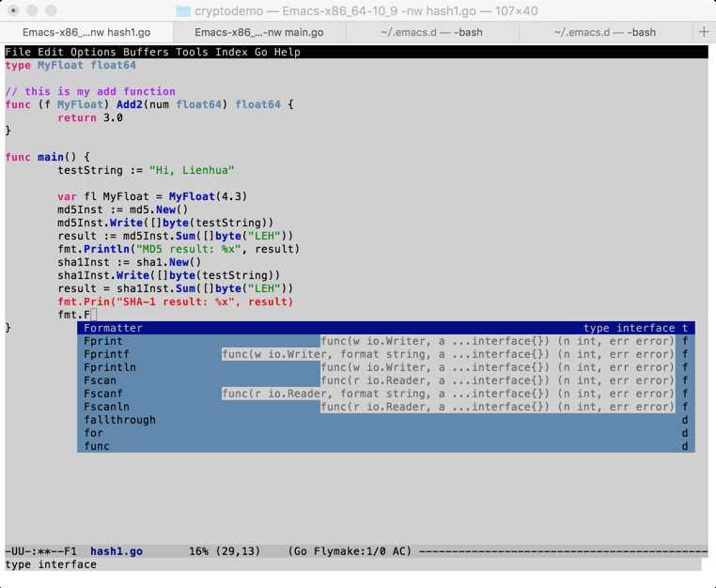Select the Fscanf completion candidate
716x588 pixels.
[386, 394]
